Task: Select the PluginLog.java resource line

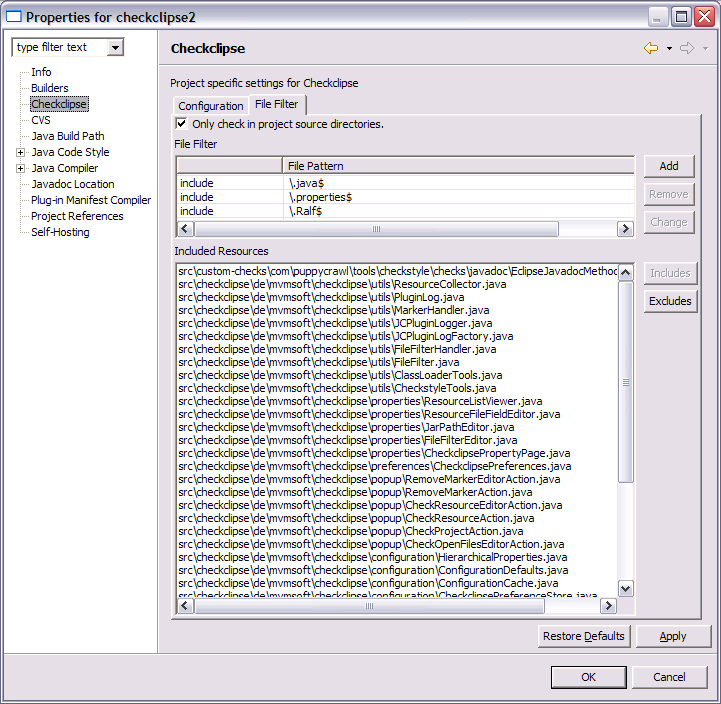Action: pyautogui.click(x=321, y=297)
